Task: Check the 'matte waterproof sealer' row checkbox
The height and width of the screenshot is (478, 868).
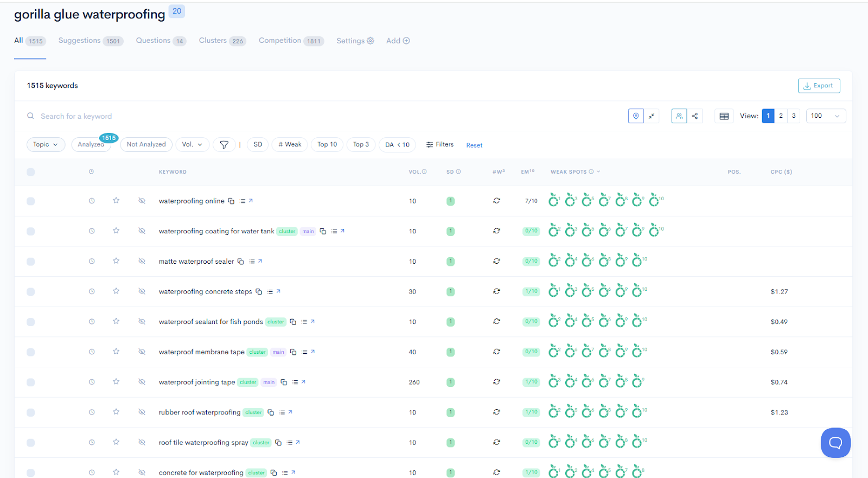Action: (30, 262)
